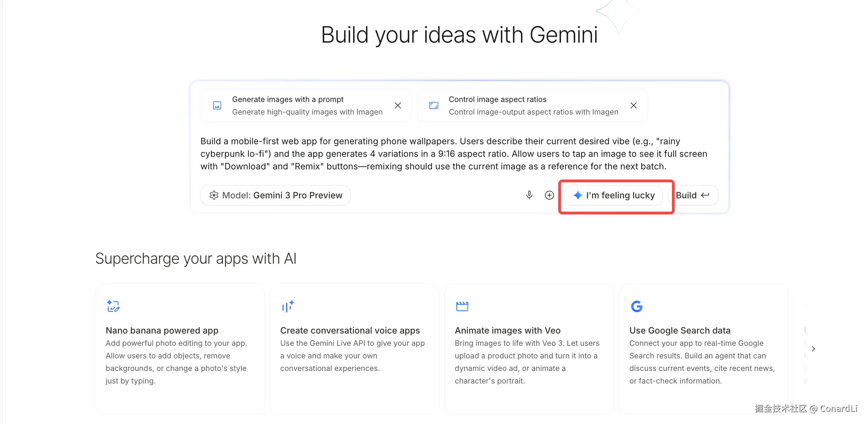868x424 pixels.
Task: Open the 'Nano banana powered app' card
Action: pos(180,349)
